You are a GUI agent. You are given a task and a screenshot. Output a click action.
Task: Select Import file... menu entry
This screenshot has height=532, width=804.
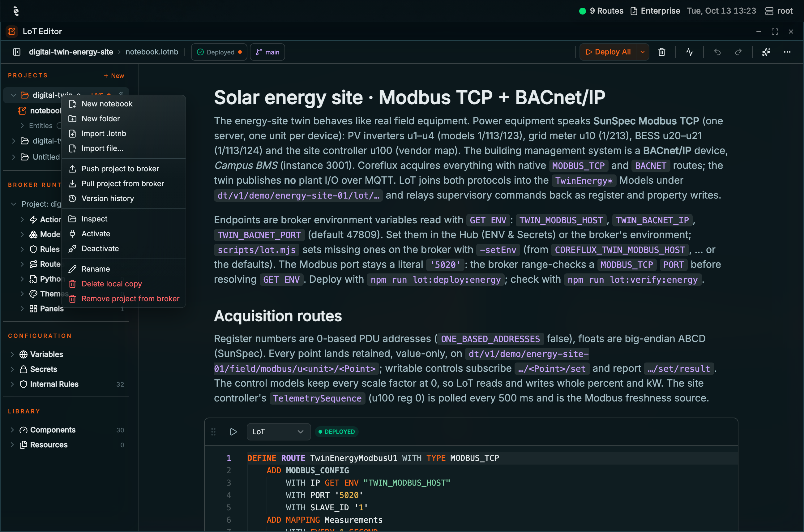click(124, 148)
